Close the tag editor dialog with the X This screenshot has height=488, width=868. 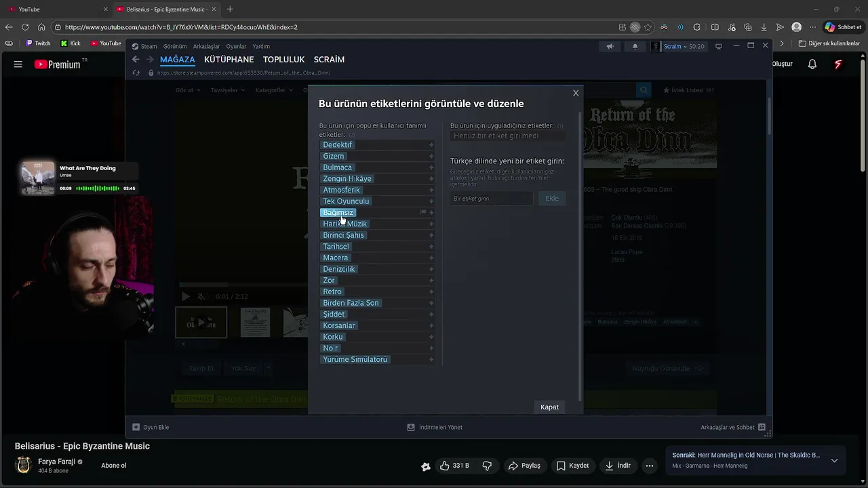click(x=576, y=93)
